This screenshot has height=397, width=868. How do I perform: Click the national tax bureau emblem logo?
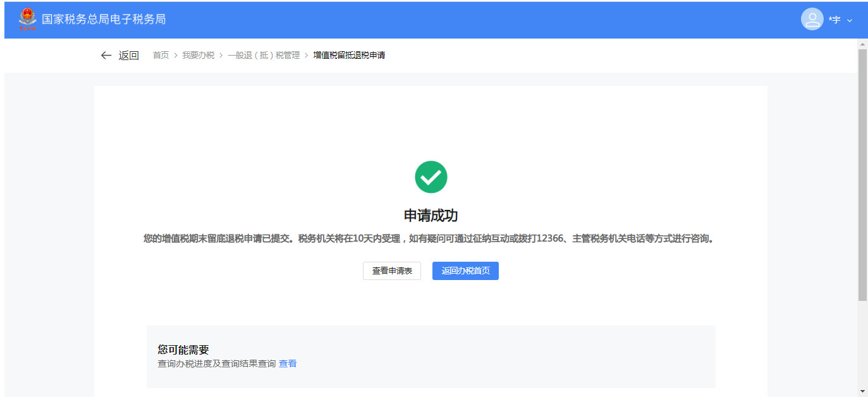[28, 19]
